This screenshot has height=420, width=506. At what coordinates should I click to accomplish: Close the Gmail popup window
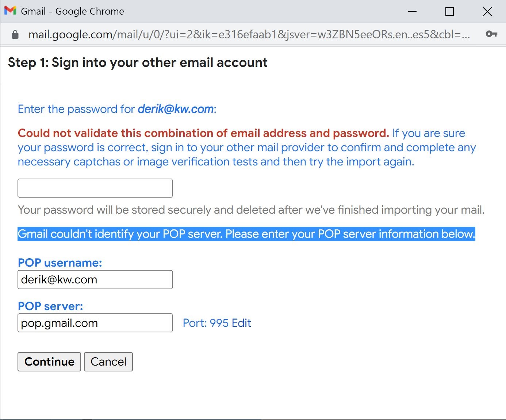(487, 11)
